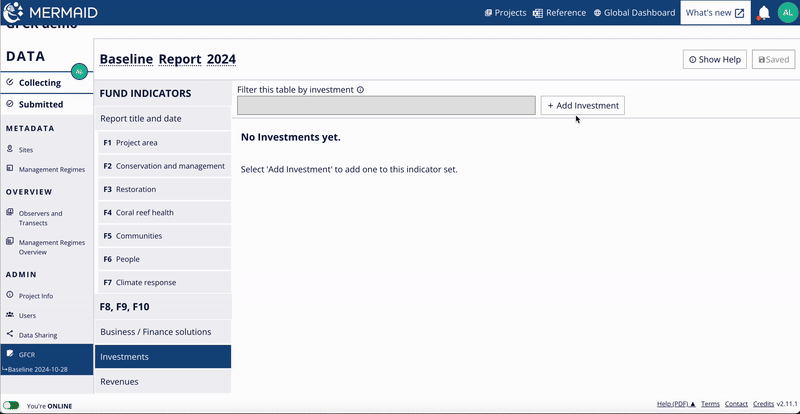Open the Reference menu
This screenshot has width=800, height=414.
tap(559, 13)
